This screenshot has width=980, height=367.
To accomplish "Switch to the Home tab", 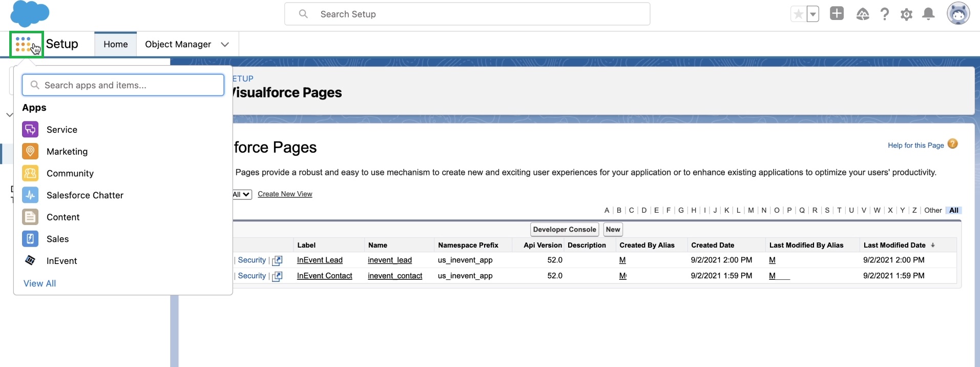I will tap(116, 44).
